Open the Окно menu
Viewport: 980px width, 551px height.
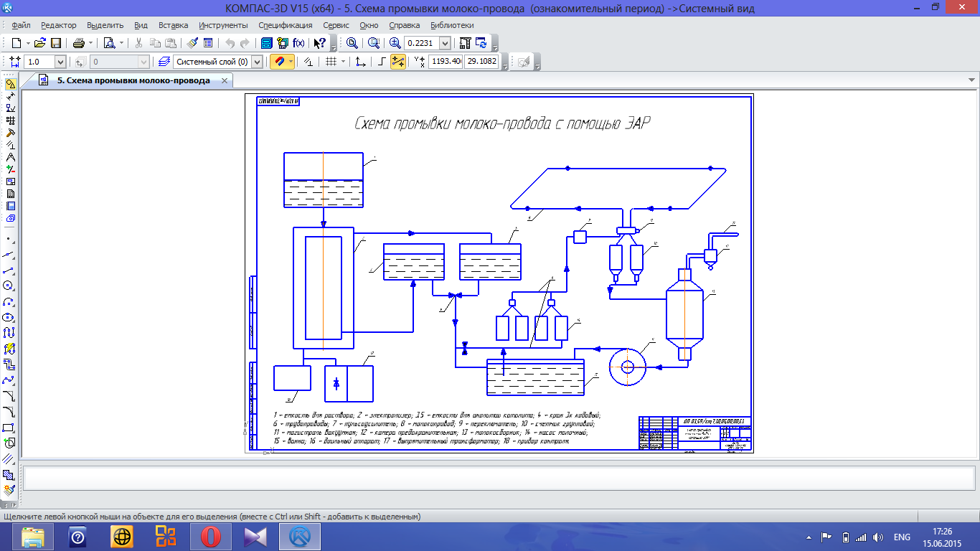pyautogui.click(x=369, y=25)
